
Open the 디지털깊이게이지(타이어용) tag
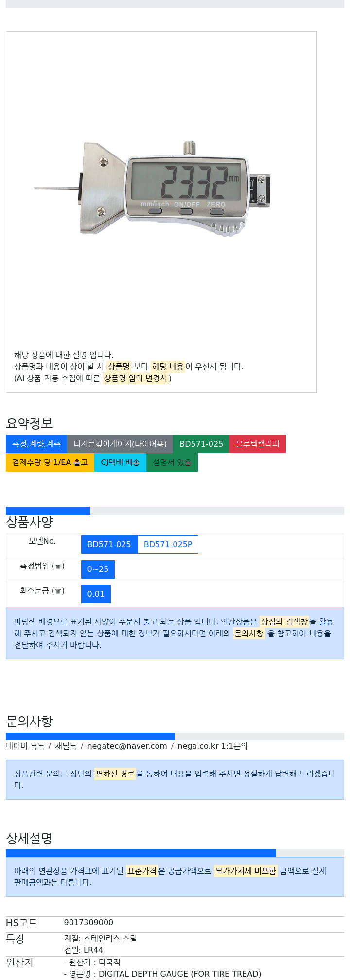tap(120, 444)
